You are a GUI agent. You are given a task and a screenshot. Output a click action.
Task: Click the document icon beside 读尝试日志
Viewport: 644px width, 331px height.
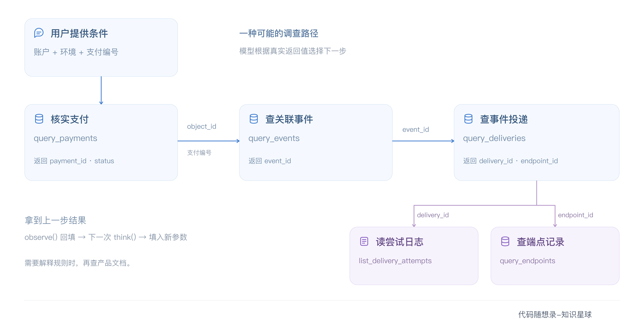click(x=364, y=242)
